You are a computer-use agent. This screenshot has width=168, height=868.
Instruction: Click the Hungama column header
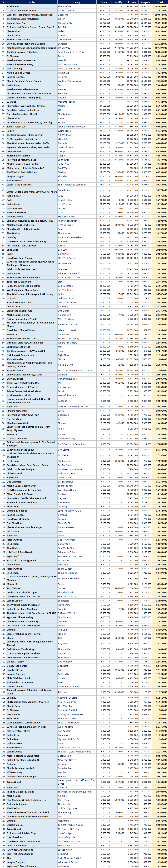coord(145,2)
